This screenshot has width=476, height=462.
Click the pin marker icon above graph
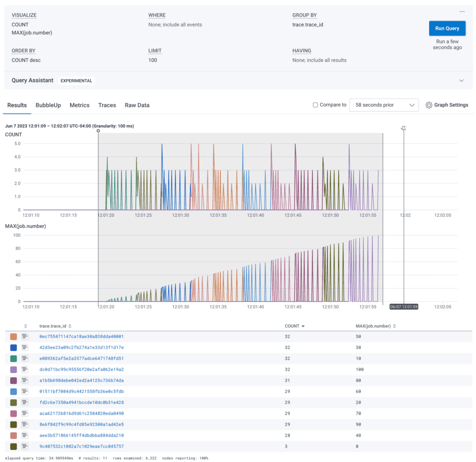point(403,128)
